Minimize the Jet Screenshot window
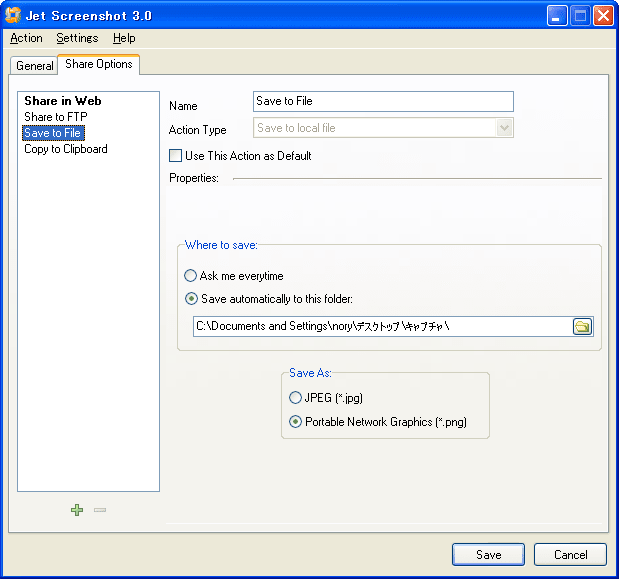Image resolution: width=619 pixels, height=579 pixels. pos(558,15)
